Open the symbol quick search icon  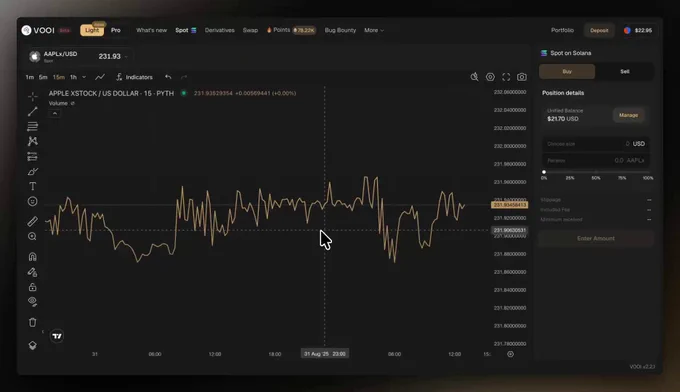click(474, 77)
